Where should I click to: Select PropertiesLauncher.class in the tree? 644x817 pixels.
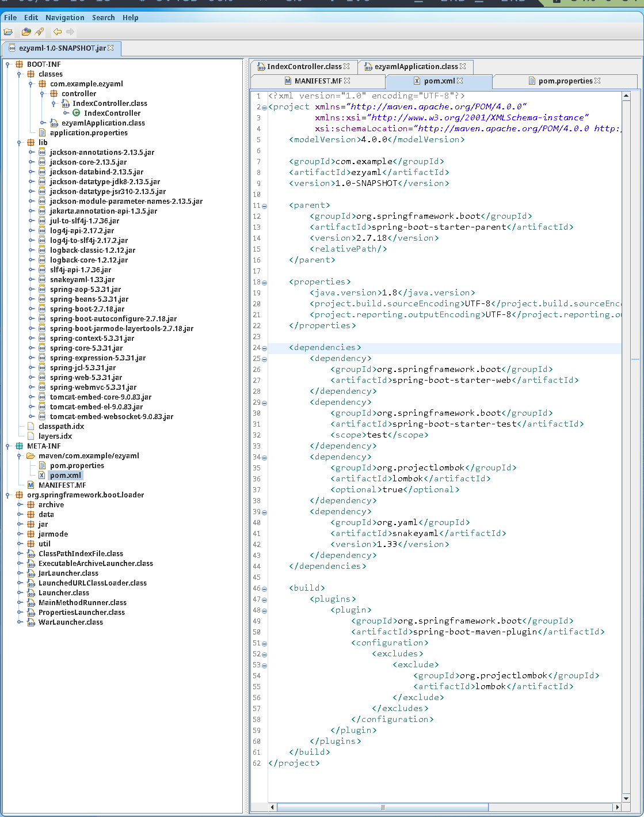[x=82, y=613]
